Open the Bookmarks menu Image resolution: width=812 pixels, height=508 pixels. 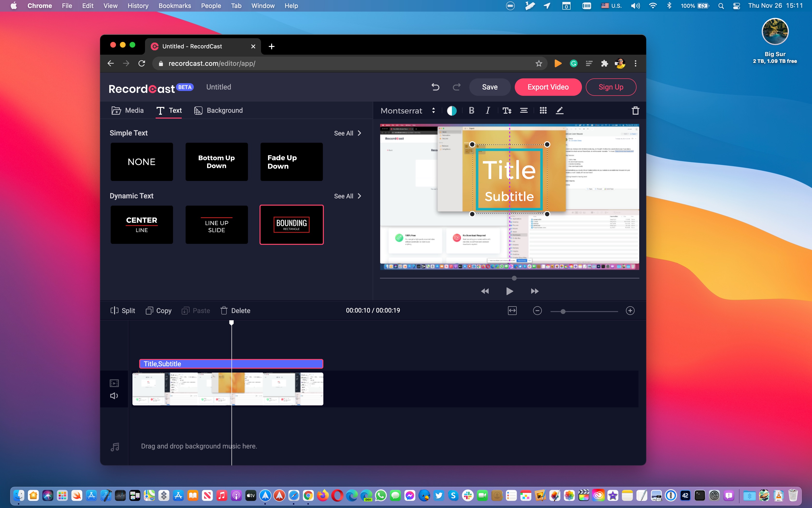pyautogui.click(x=175, y=6)
